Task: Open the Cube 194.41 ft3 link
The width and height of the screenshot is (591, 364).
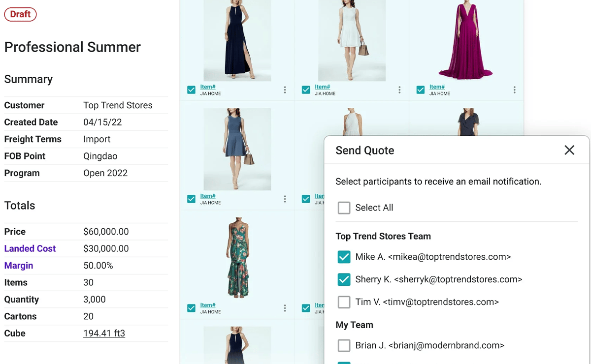Action: coord(104,334)
